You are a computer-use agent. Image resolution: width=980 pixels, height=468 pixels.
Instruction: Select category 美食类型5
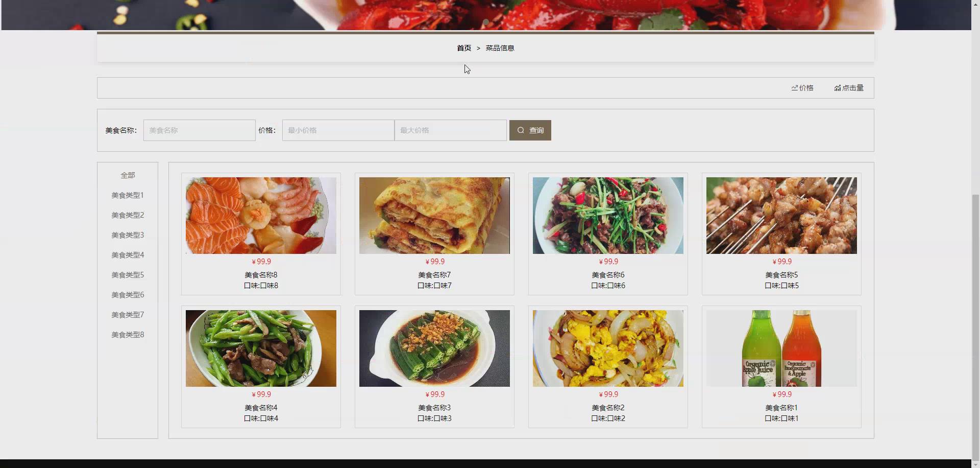(128, 275)
